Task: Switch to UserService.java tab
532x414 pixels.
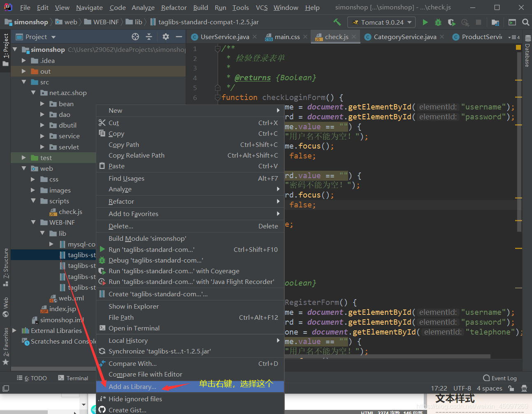Action: (225, 37)
